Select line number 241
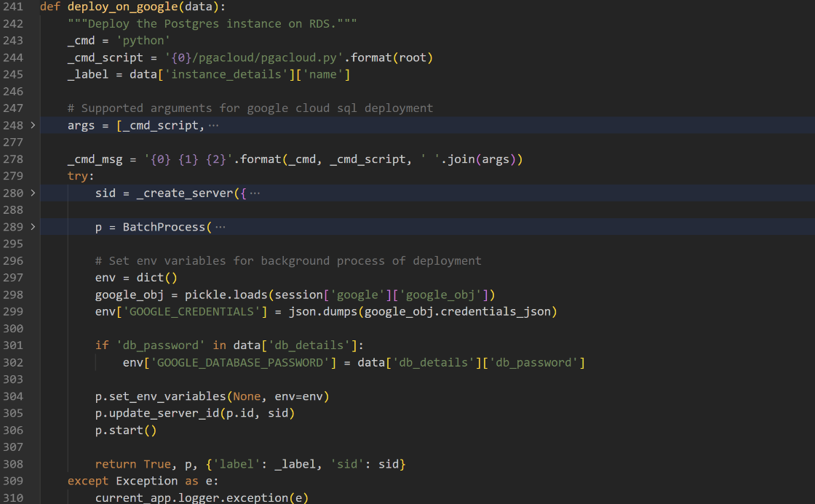 pos(13,7)
